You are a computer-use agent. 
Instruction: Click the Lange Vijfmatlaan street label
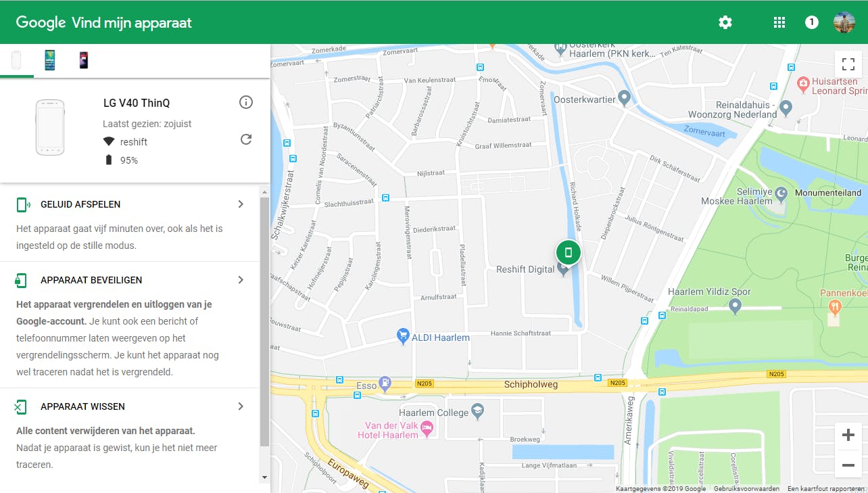click(x=550, y=465)
